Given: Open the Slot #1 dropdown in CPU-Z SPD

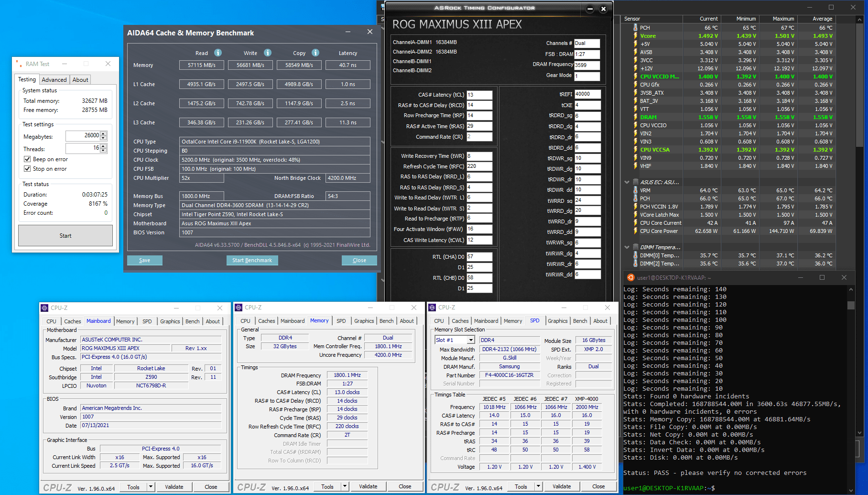Looking at the screenshot, I should coord(471,340).
